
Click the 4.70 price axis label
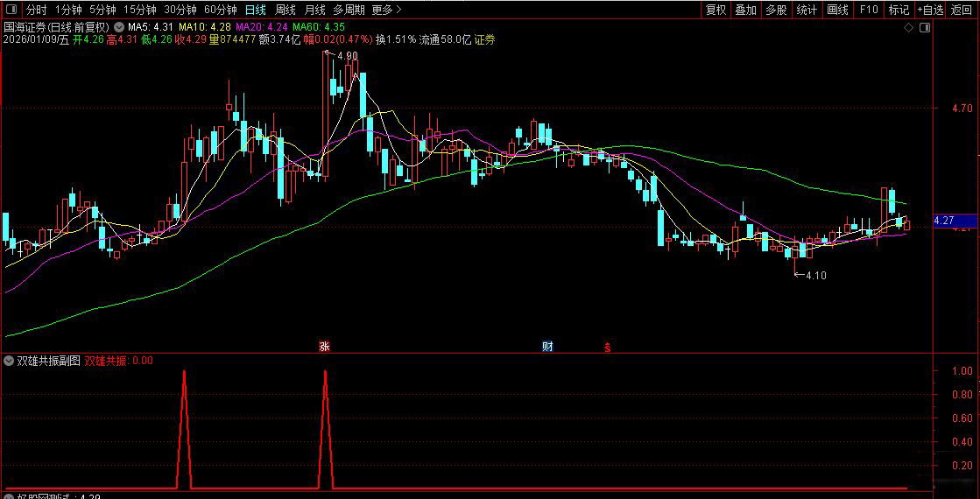tap(962, 108)
